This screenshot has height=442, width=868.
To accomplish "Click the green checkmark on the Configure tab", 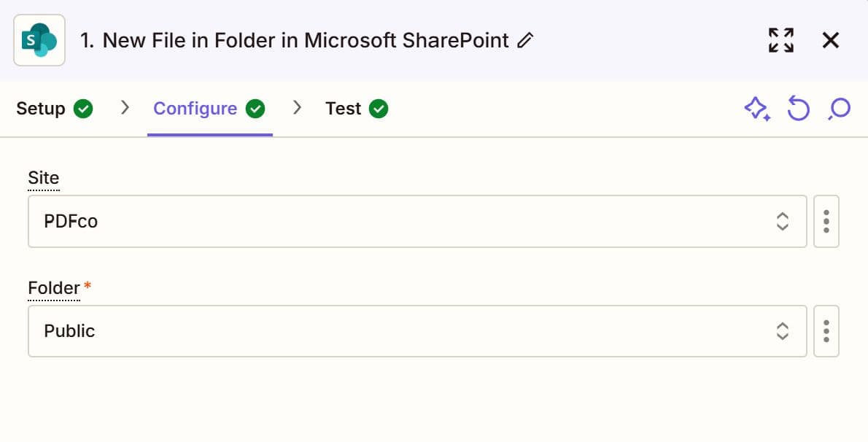I will point(255,108).
